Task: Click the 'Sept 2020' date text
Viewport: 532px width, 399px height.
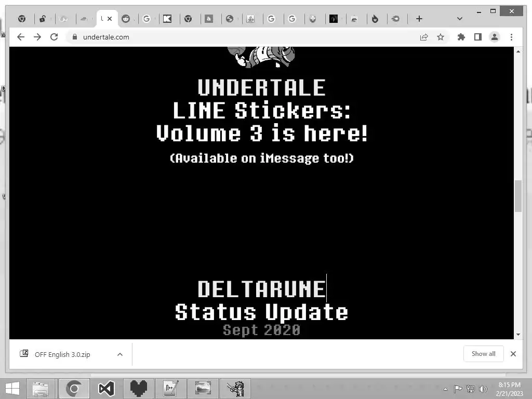Action: [262, 330]
